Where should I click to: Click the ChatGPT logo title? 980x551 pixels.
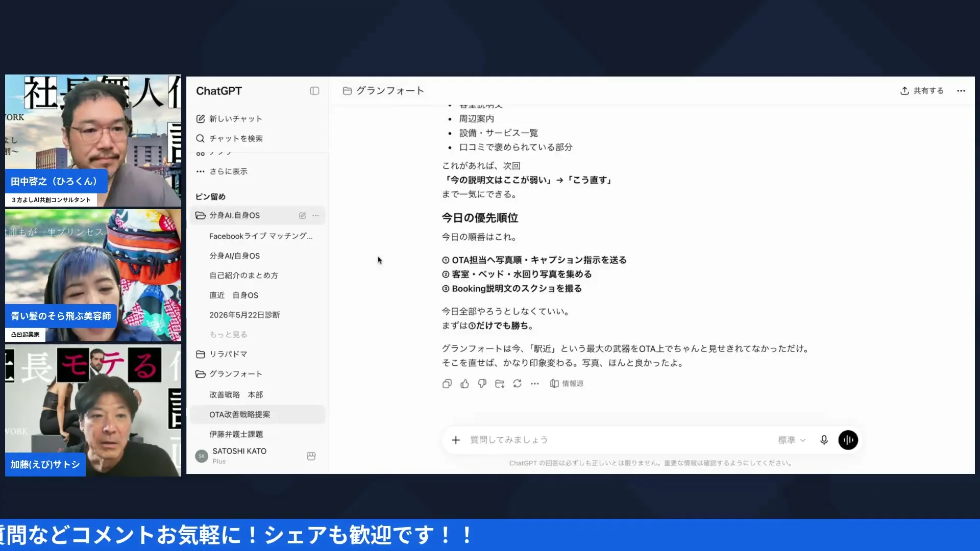(219, 91)
